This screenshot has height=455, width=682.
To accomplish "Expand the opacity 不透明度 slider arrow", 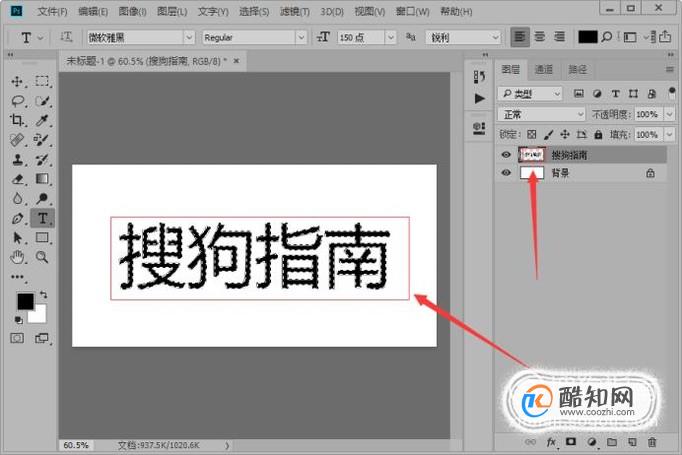I will 669,114.
